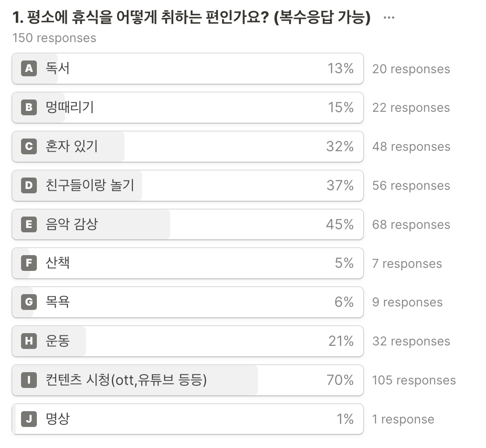Click the letter C badge for 혼자 있기
This screenshot has height=448, width=486.
tap(29, 146)
